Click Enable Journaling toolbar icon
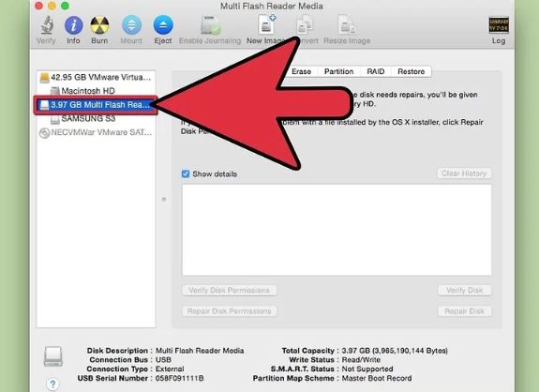This screenshot has height=392, width=539. point(210,25)
